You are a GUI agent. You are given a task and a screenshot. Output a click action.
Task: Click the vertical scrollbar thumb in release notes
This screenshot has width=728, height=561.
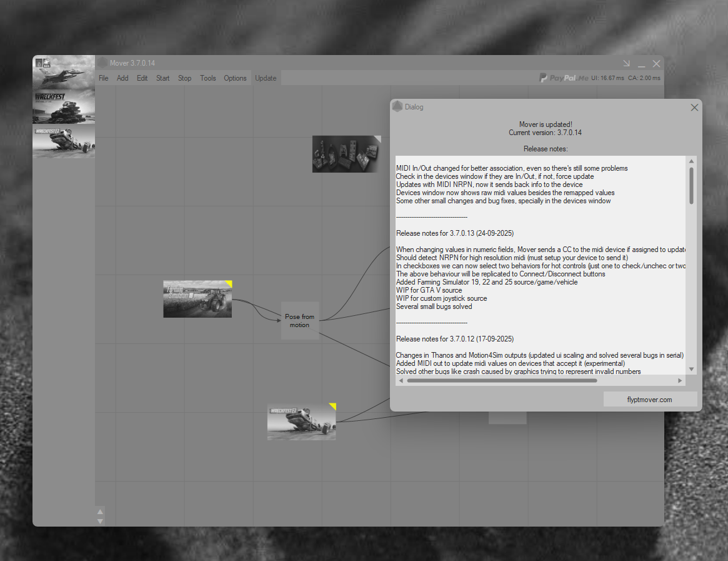[x=691, y=186]
